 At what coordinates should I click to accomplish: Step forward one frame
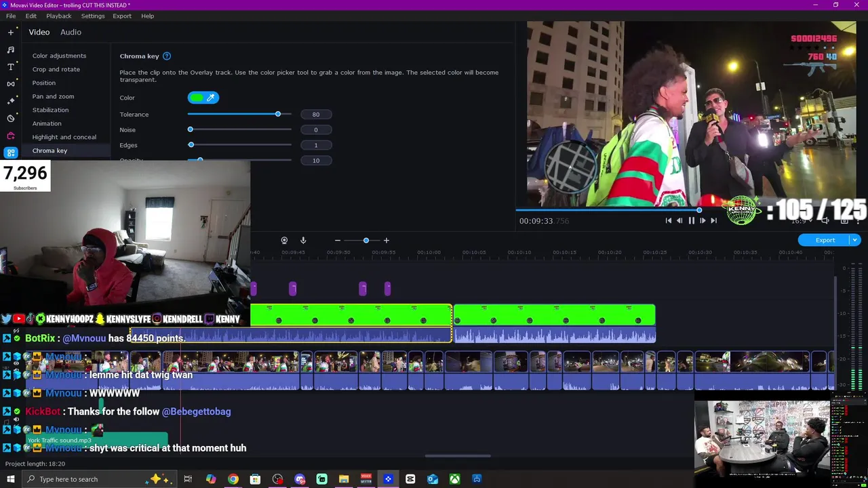click(703, 220)
